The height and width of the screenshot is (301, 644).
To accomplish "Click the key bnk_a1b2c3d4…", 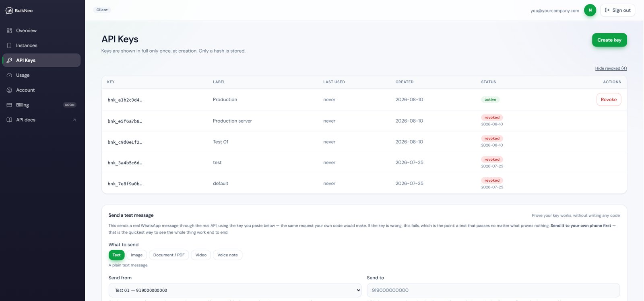I will (x=125, y=100).
